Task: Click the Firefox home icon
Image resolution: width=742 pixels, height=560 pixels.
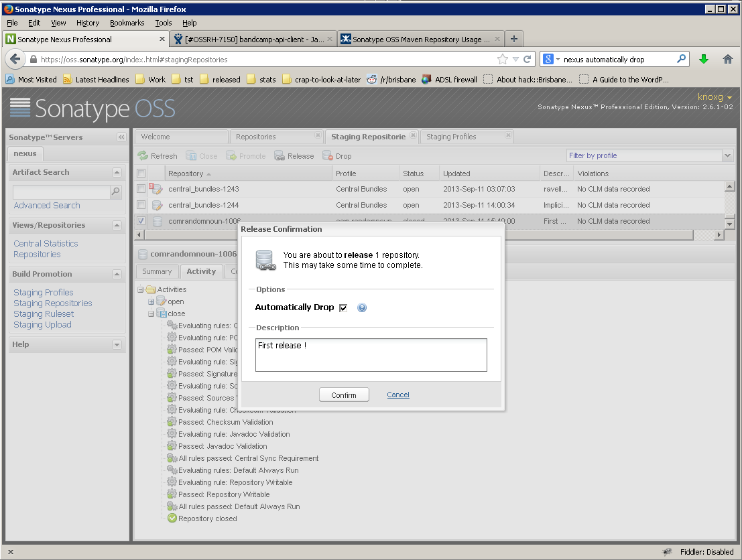Action: tap(728, 59)
